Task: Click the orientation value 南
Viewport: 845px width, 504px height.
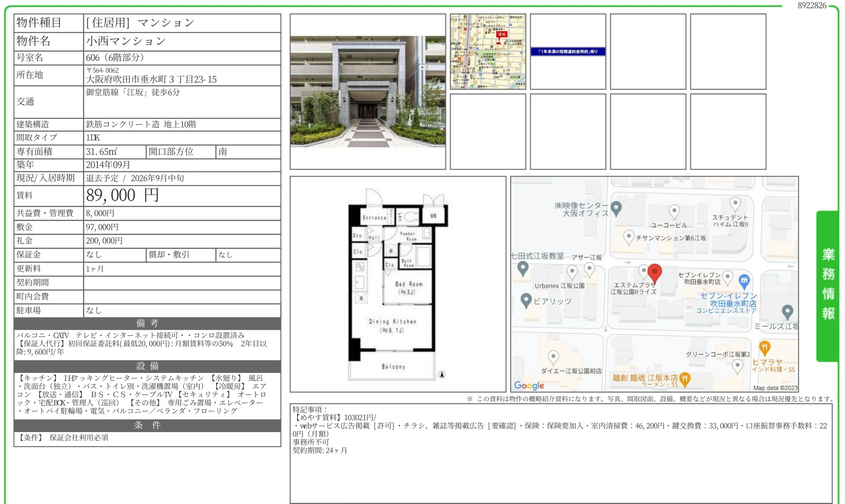Action: pos(223,152)
